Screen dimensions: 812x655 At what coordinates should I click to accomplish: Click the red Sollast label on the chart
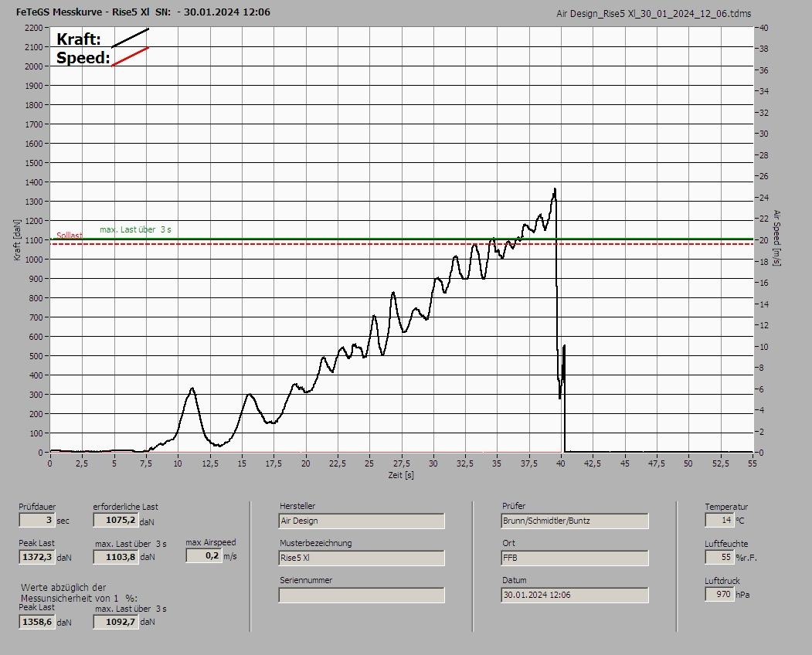tap(69, 236)
